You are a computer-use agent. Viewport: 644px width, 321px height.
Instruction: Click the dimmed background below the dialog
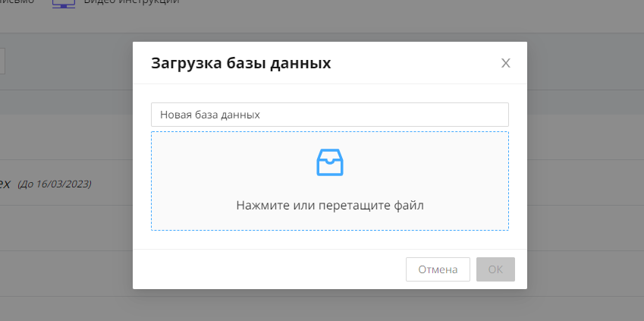tap(329, 305)
